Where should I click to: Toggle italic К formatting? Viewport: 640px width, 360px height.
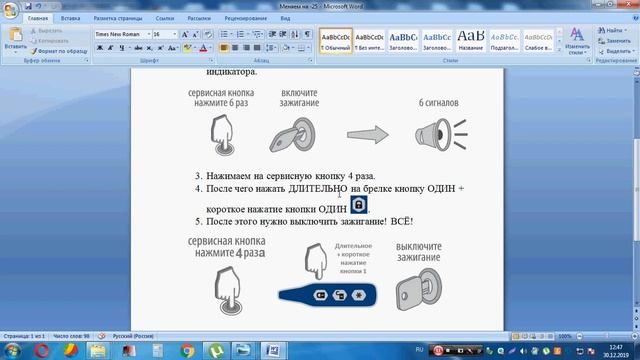[111, 48]
